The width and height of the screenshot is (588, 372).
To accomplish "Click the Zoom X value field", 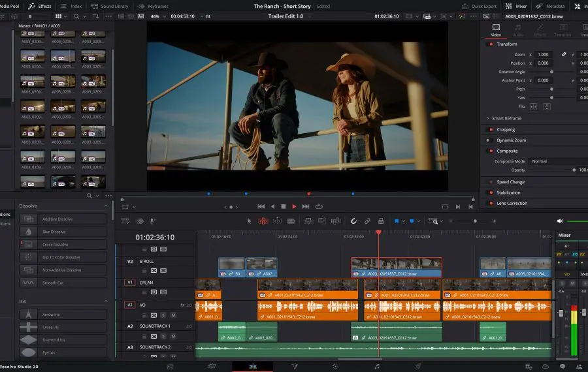I will click(544, 55).
